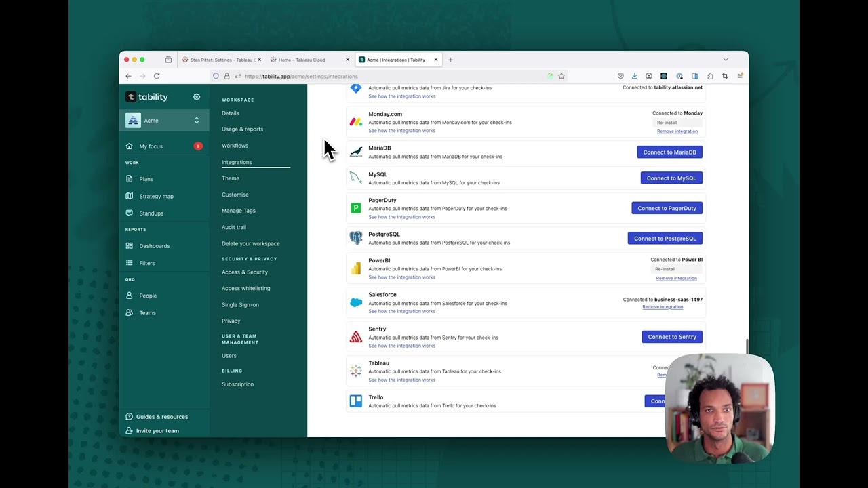This screenshot has height=488, width=868.
Task: Select the Acme Integrations Tability tab
Action: pos(399,60)
